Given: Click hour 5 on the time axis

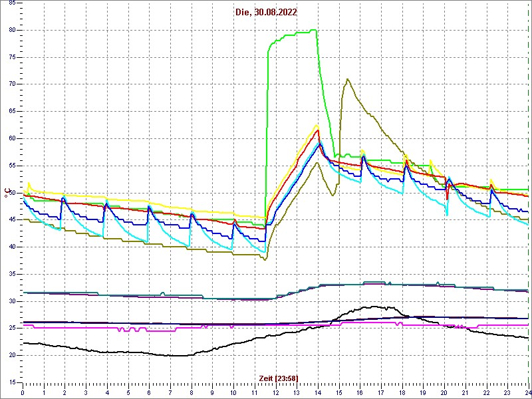Looking at the screenshot, I should click(128, 393).
